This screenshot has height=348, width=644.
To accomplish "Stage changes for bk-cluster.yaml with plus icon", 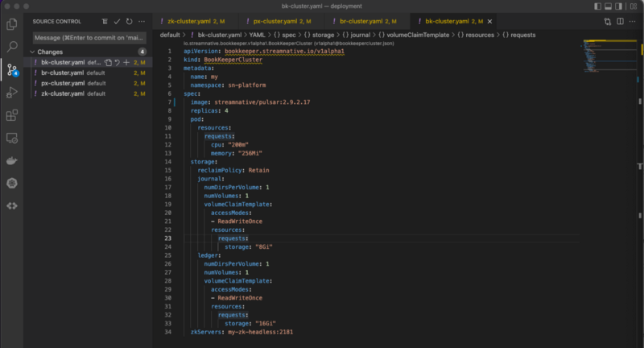I will (x=126, y=62).
